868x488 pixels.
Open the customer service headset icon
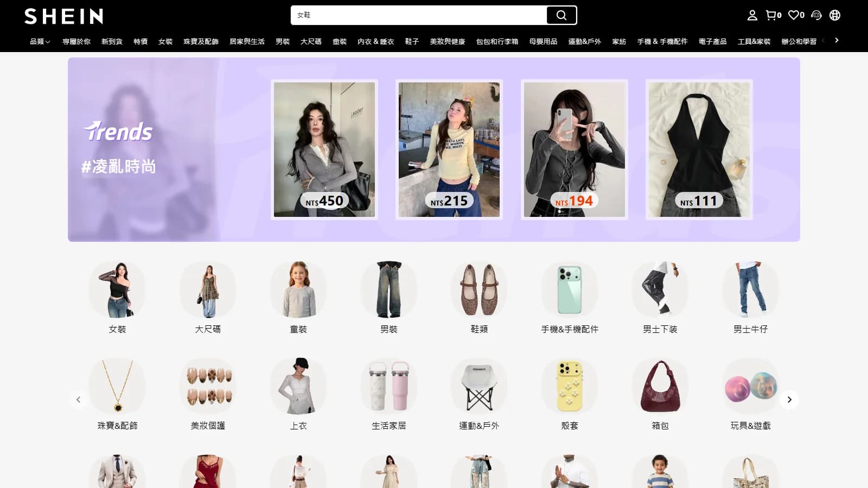(x=816, y=15)
